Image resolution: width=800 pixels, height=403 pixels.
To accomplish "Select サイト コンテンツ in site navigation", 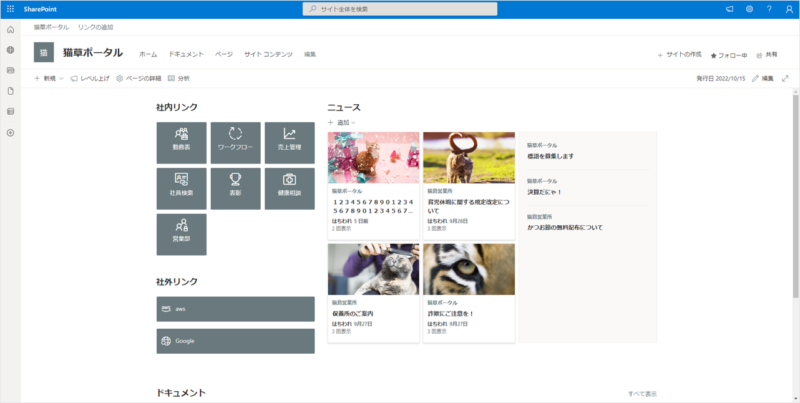I will (x=268, y=53).
